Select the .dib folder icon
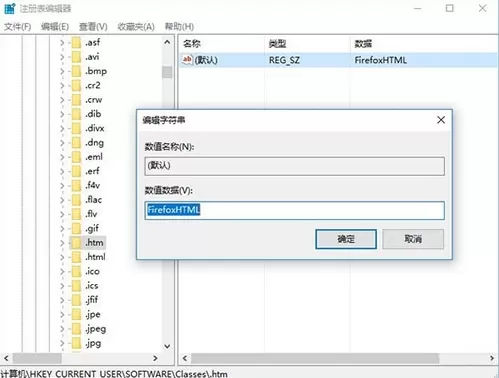The image size is (499, 378). 76,114
